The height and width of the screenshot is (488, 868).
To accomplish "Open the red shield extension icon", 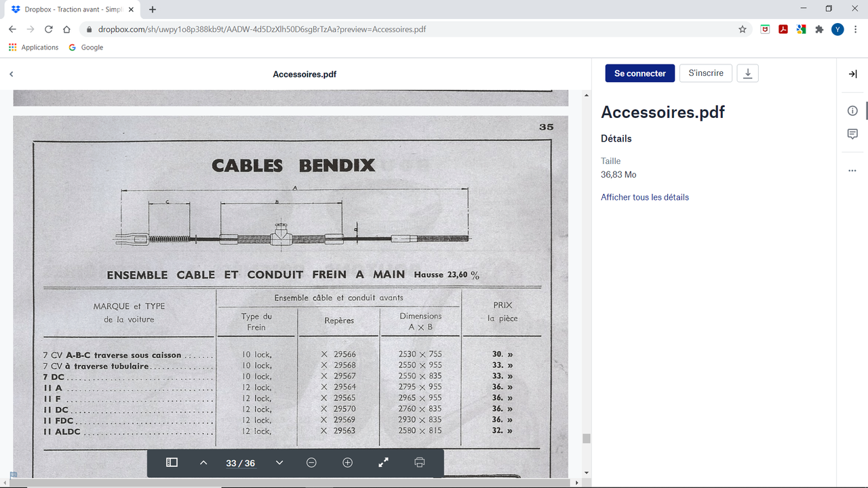I will 765,29.
